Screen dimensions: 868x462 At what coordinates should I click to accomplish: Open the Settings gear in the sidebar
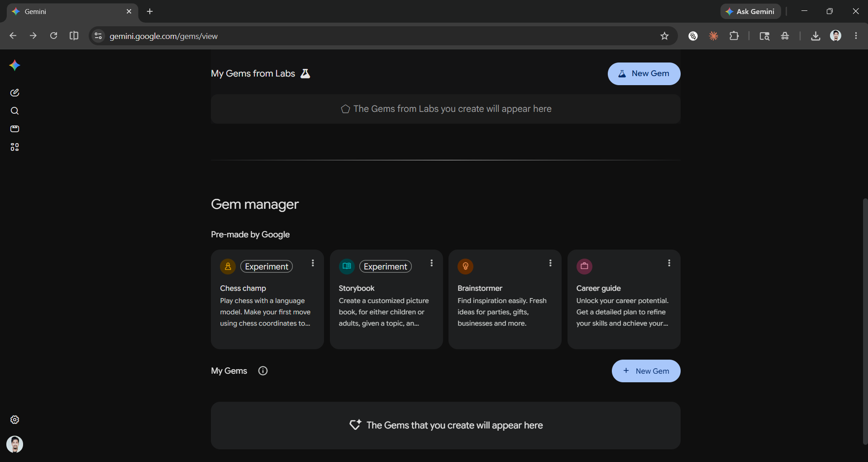(x=14, y=420)
